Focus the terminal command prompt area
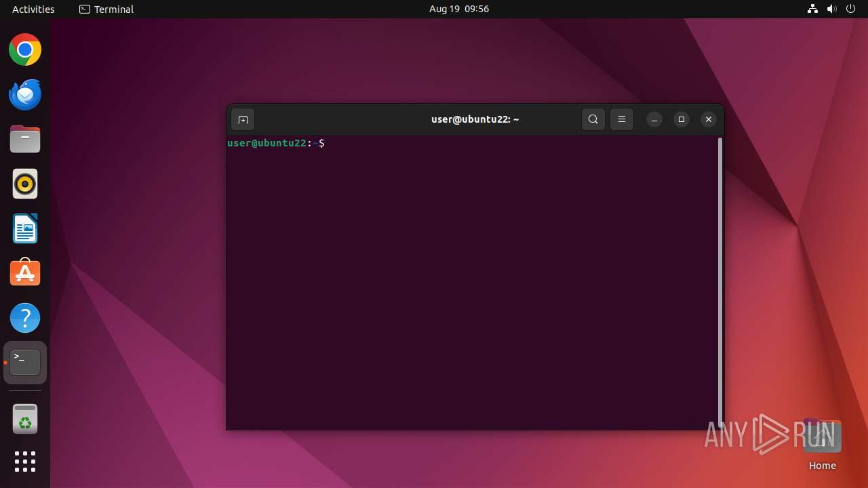 click(472, 282)
